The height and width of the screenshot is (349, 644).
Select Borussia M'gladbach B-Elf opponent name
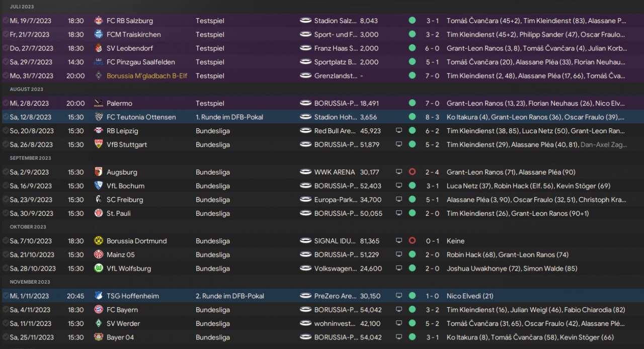pos(147,76)
